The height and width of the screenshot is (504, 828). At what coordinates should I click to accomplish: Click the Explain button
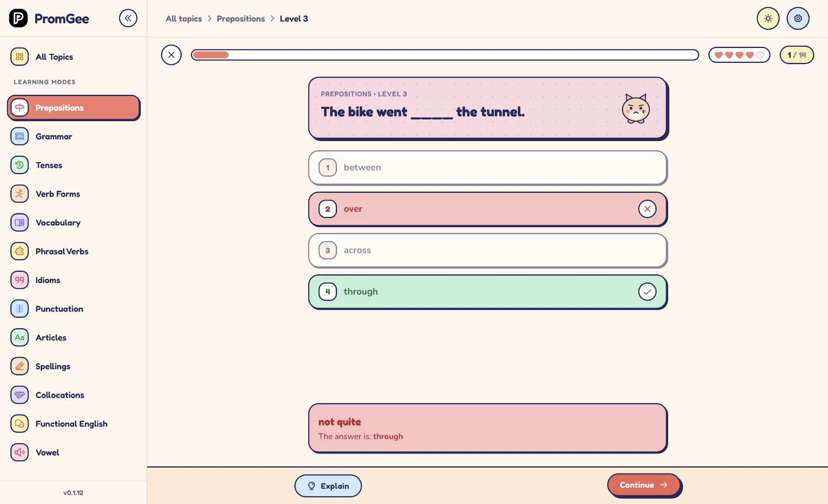click(328, 486)
